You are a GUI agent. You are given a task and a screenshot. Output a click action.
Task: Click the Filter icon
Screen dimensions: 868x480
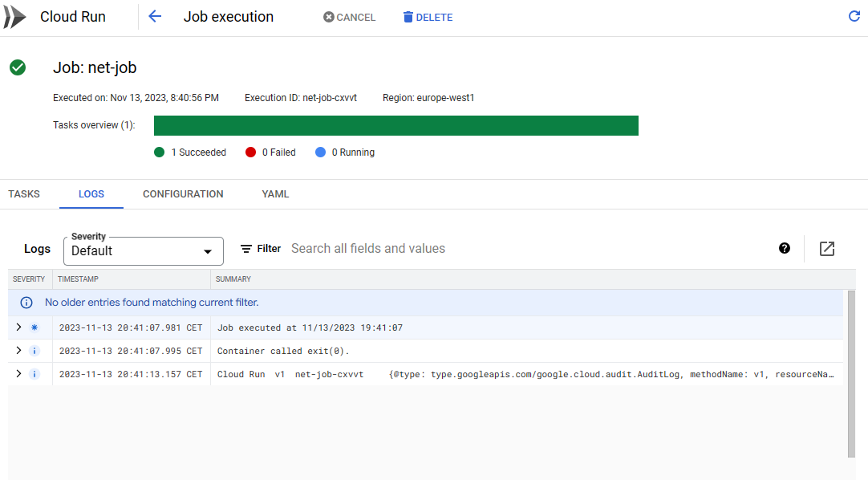point(246,249)
